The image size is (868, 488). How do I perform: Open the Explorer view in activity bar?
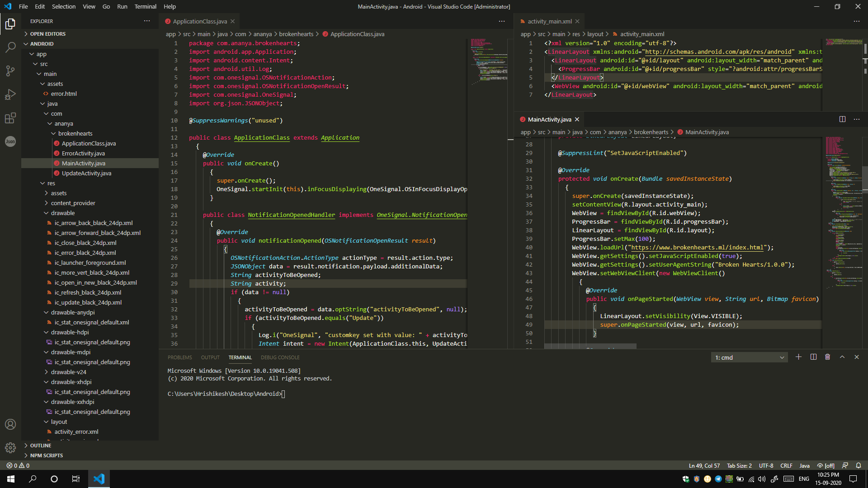10,23
